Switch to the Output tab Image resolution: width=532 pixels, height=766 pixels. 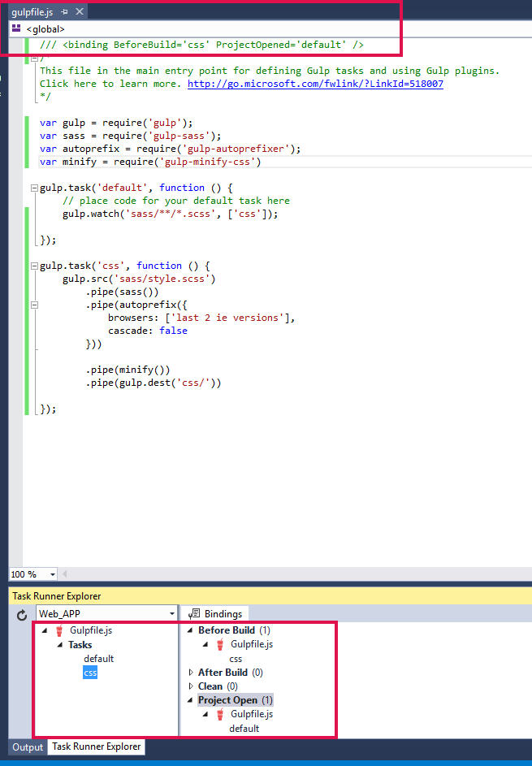(27, 747)
